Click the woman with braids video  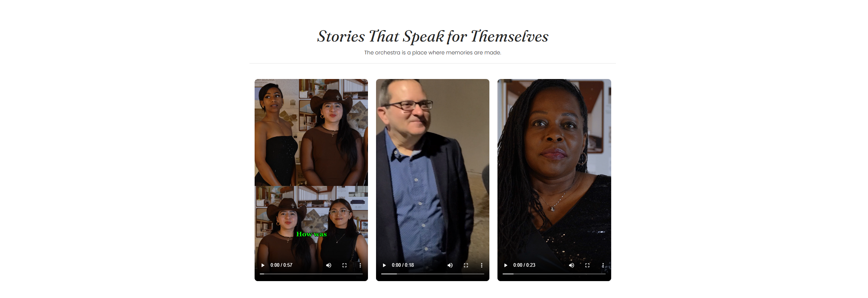[x=554, y=169]
